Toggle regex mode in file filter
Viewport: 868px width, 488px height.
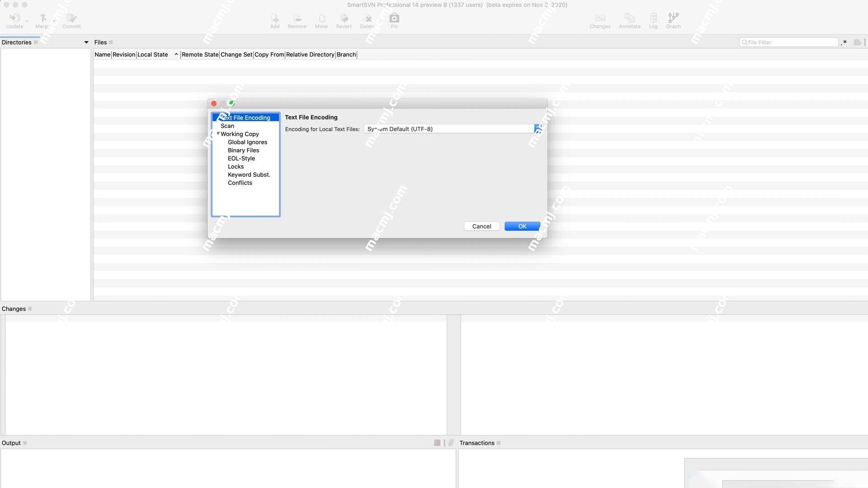[844, 42]
